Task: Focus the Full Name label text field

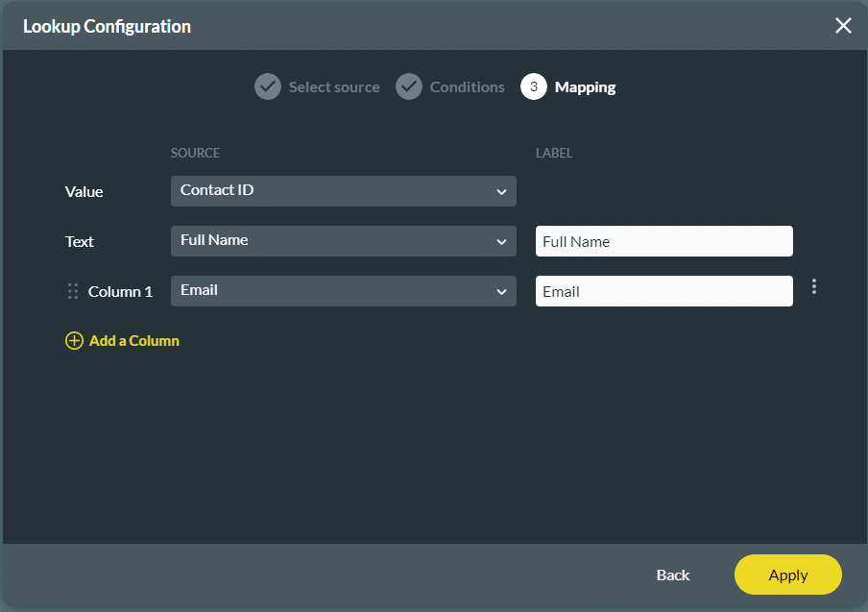Action: click(x=663, y=242)
